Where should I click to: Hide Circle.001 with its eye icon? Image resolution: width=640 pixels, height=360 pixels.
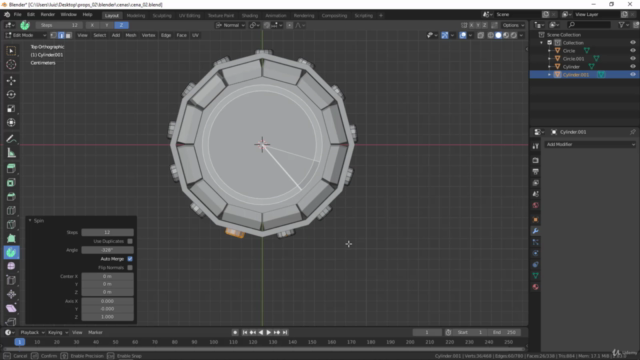[633, 58]
